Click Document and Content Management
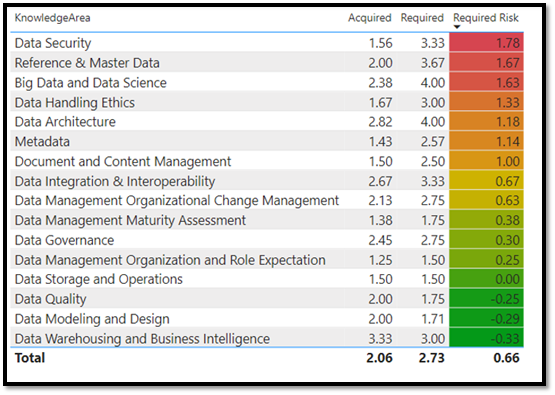 tap(123, 161)
